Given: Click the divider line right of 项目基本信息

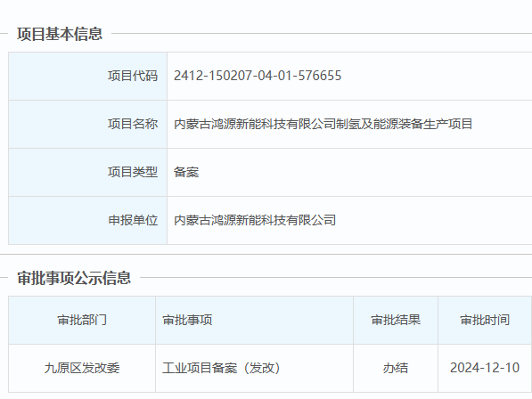Looking at the screenshot, I should (x=322, y=34).
